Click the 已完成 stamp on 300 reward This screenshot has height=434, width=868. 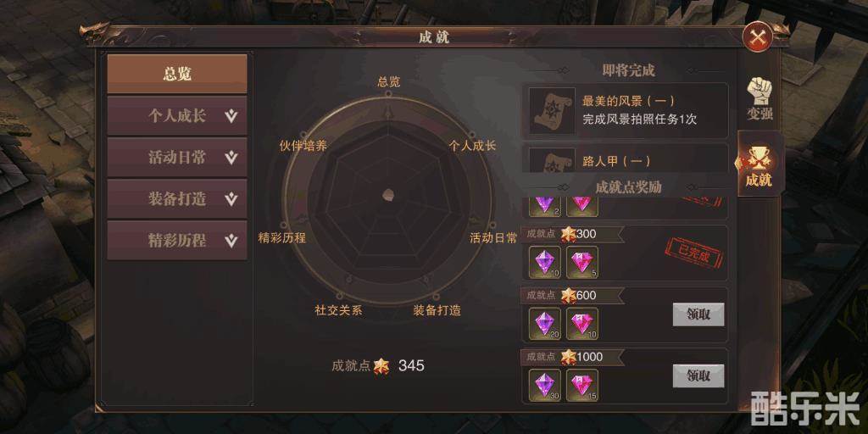point(693,253)
